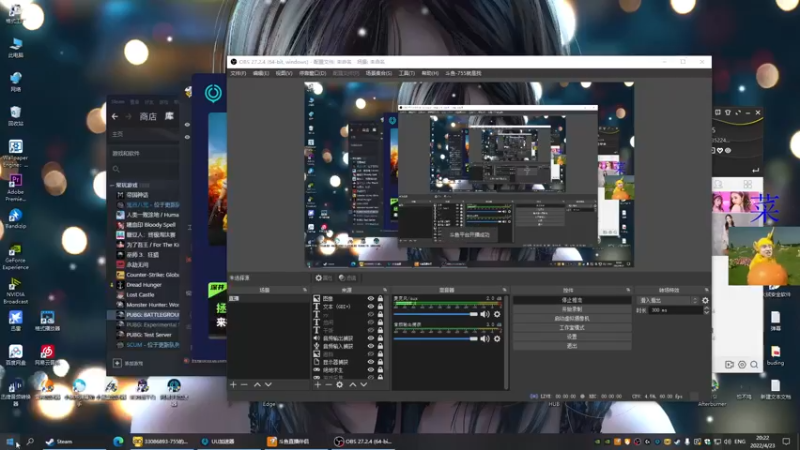The image size is (800, 450).
Task: Add a new scene with plus icon
Action: [233, 385]
